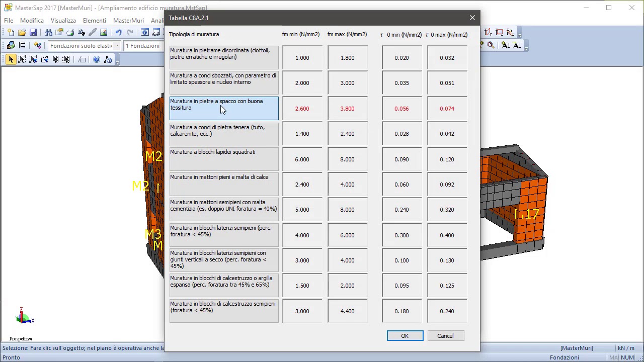This screenshot has height=362, width=644.
Task: Click the ALL filter selection icon
Action: point(44,59)
